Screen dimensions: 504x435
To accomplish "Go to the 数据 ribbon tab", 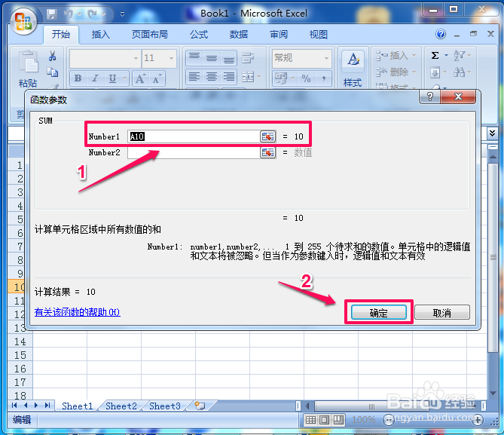I will point(239,34).
